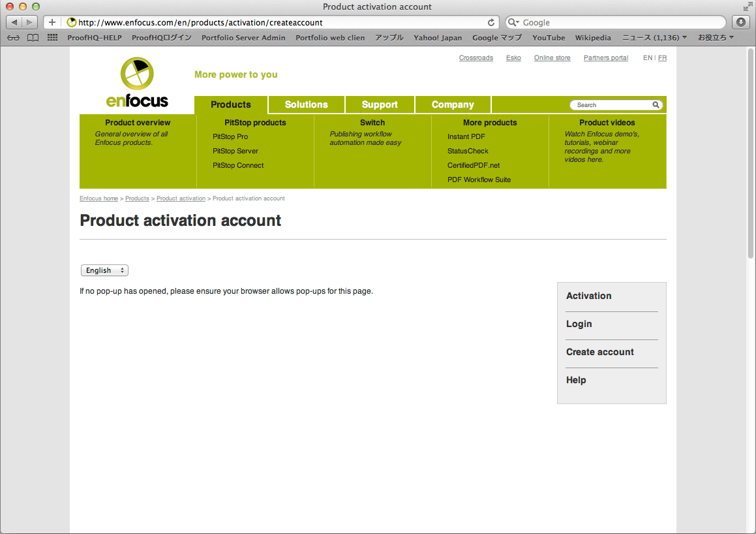This screenshot has width=756, height=534.
Task: Expand the ニュース bookmarks folder
Action: [x=654, y=38]
